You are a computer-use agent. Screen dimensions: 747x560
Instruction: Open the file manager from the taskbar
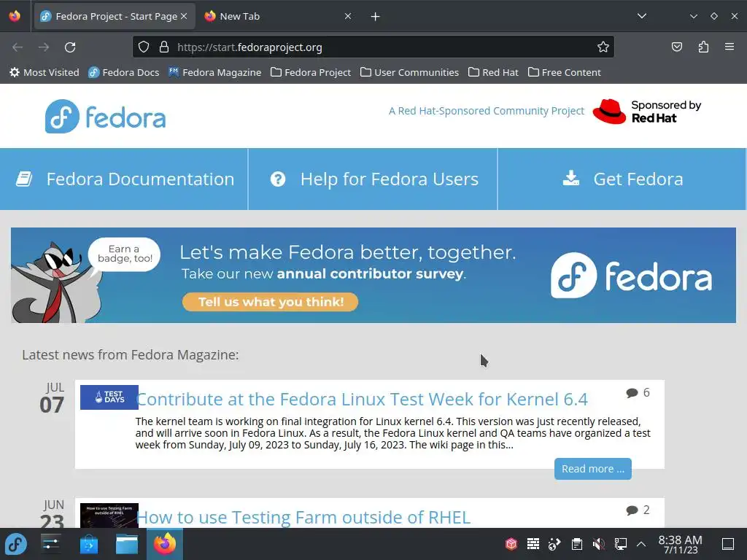[x=127, y=544]
